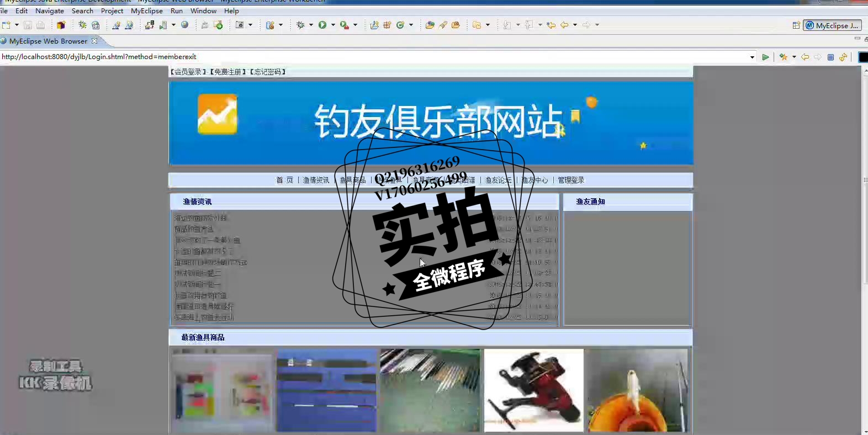Select the MyEclipse J... perspective button

coord(832,25)
